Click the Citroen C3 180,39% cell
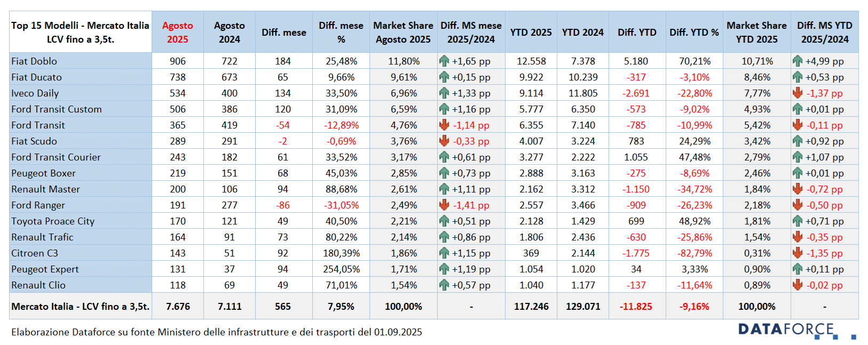The image size is (868, 345). (x=341, y=253)
